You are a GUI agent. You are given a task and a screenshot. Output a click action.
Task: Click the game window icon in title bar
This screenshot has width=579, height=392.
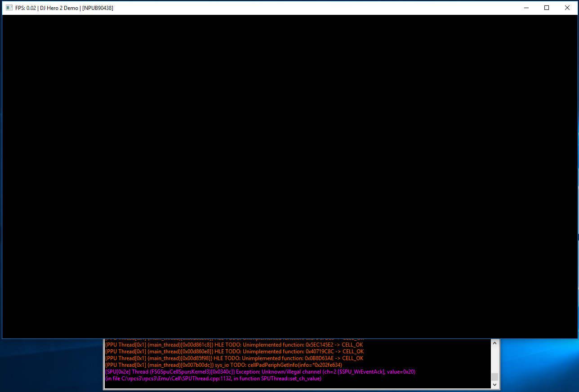pyautogui.click(x=9, y=8)
